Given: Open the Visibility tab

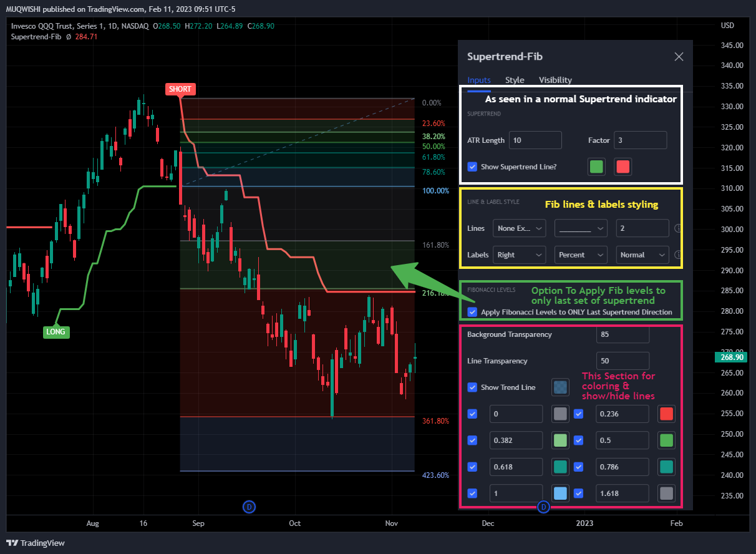Looking at the screenshot, I should coord(555,80).
